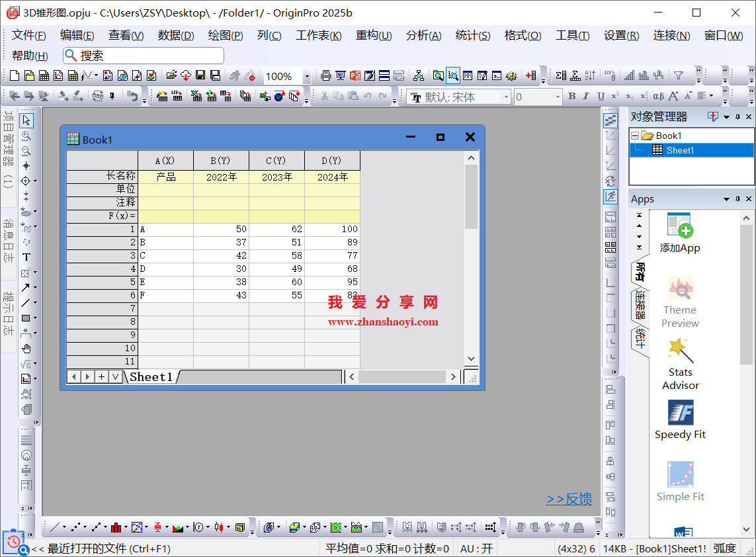Click the Open file folder icon
756x557 pixels.
click(x=171, y=76)
